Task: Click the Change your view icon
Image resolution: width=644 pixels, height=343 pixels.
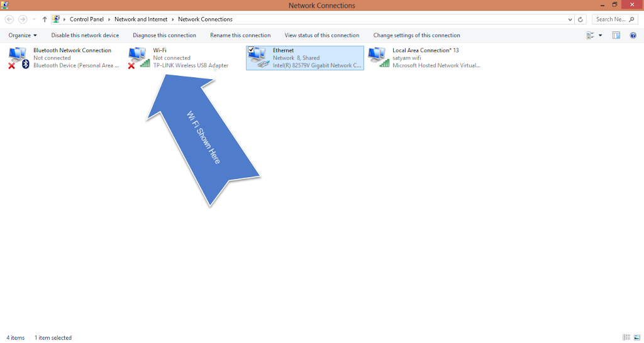Action: click(x=590, y=35)
